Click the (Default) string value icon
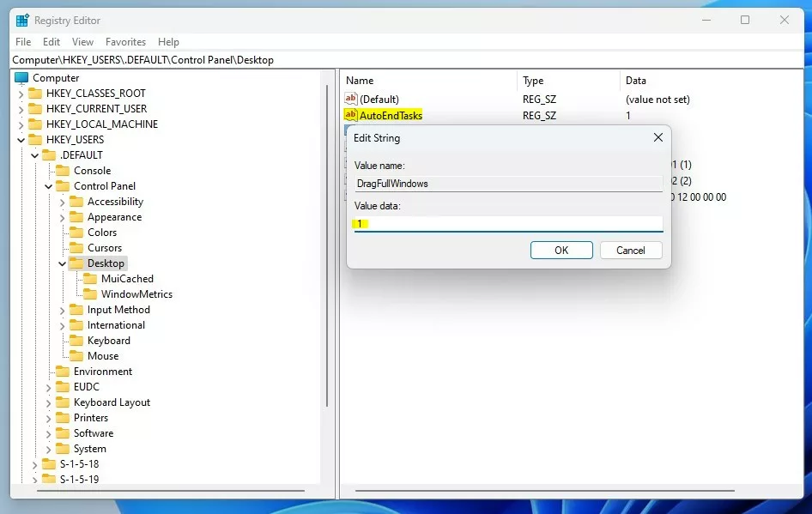 click(x=350, y=99)
